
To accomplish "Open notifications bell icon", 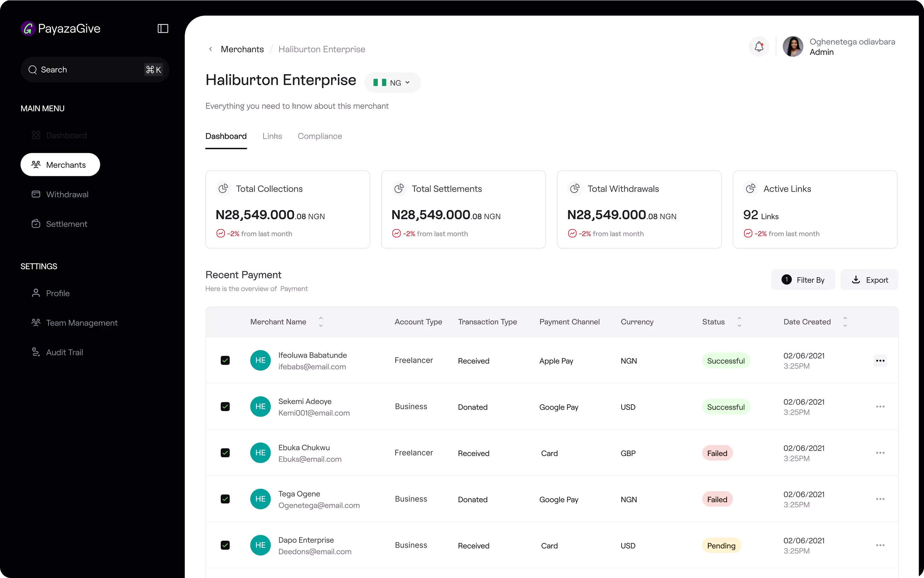I will [759, 47].
